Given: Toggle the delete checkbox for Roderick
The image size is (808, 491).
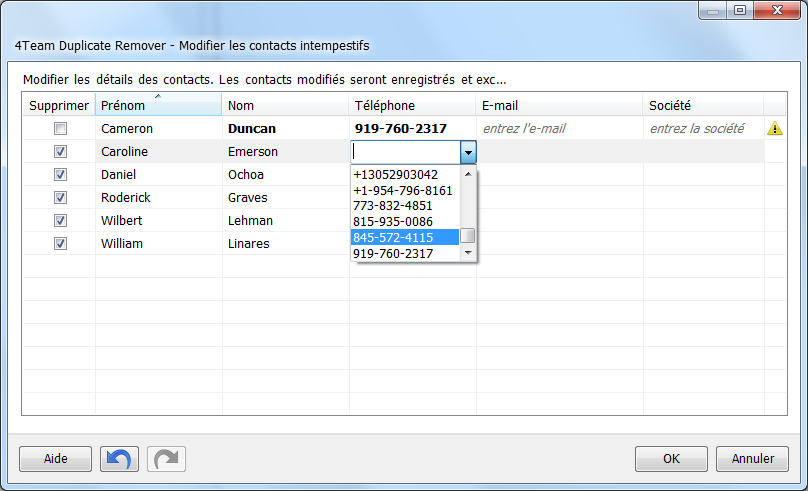Looking at the screenshot, I should click(61, 197).
